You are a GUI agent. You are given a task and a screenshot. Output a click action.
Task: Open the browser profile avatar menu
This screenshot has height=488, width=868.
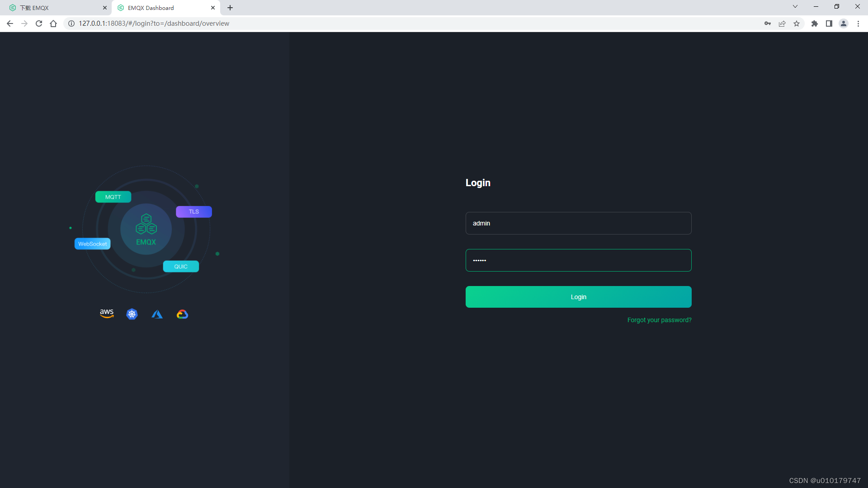[x=844, y=23]
